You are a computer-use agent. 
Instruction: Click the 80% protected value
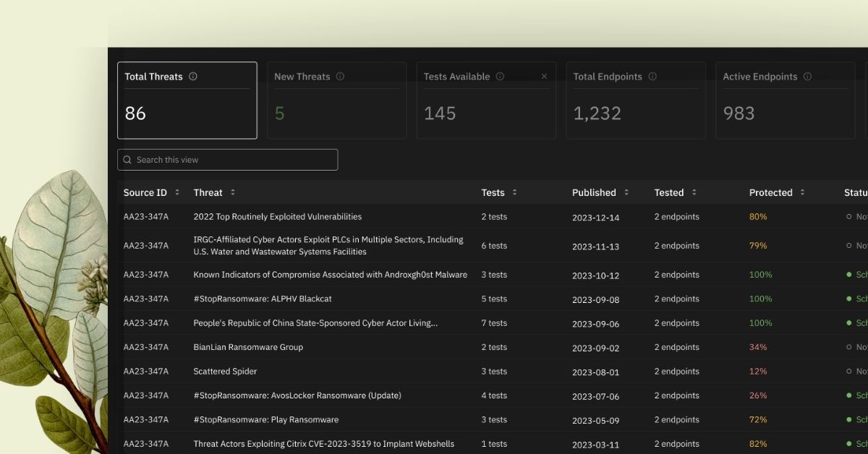(758, 217)
